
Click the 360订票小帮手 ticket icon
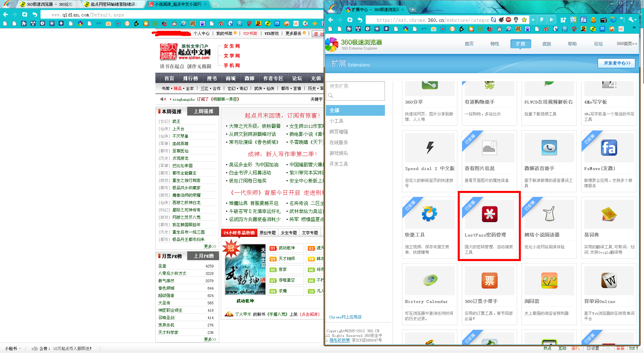pyautogui.click(x=489, y=281)
